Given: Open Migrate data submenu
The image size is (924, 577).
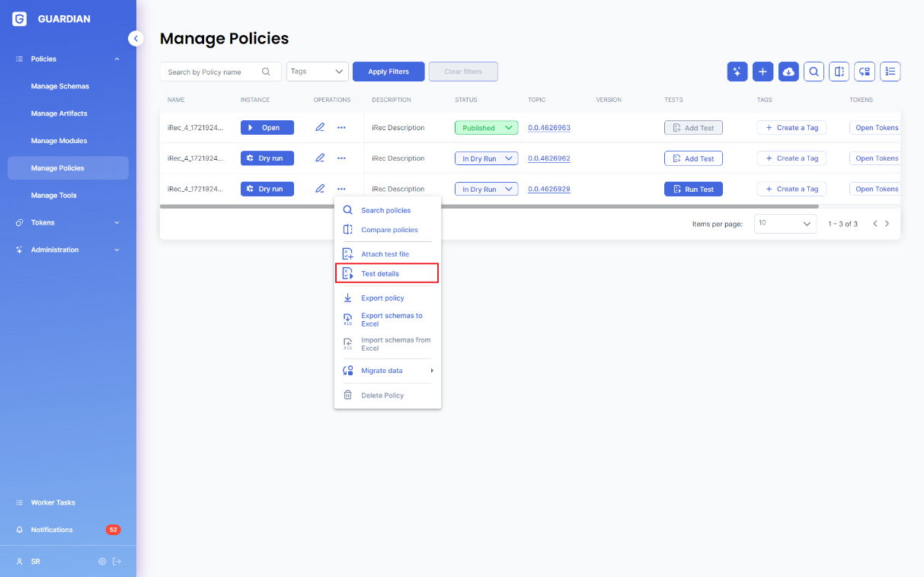Looking at the screenshot, I should [387, 371].
